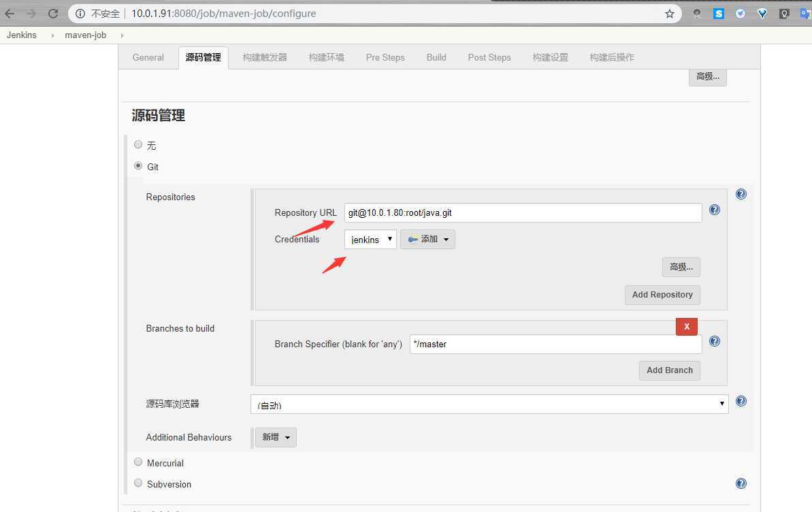Expand breadcrumb arrow after maven-job
The image size is (812, 512).
(122, 35)
